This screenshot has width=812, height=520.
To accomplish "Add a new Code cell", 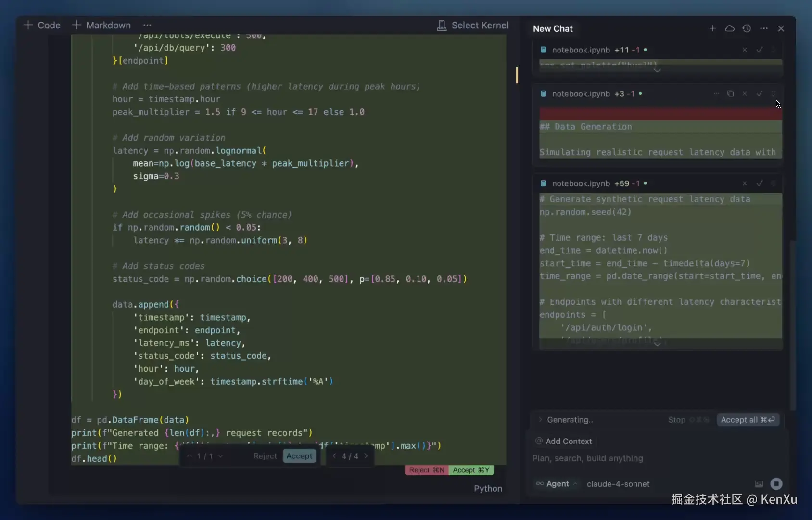I will point(42,25).
